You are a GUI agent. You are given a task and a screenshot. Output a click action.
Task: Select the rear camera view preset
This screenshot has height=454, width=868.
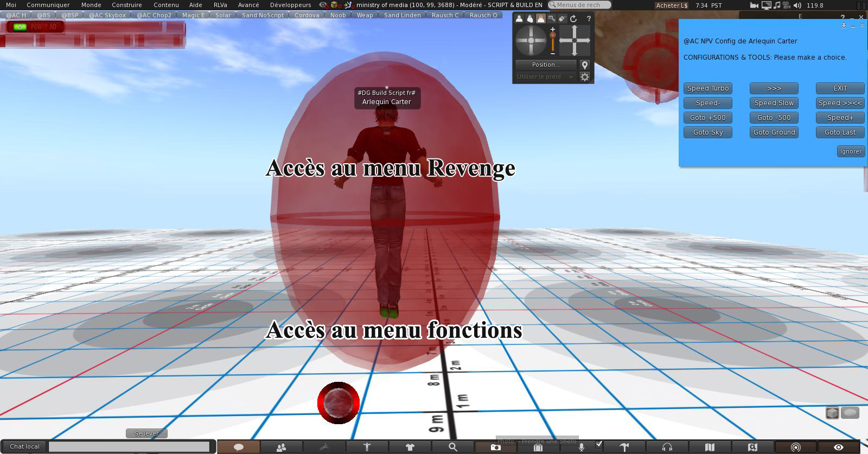(541, 18)
